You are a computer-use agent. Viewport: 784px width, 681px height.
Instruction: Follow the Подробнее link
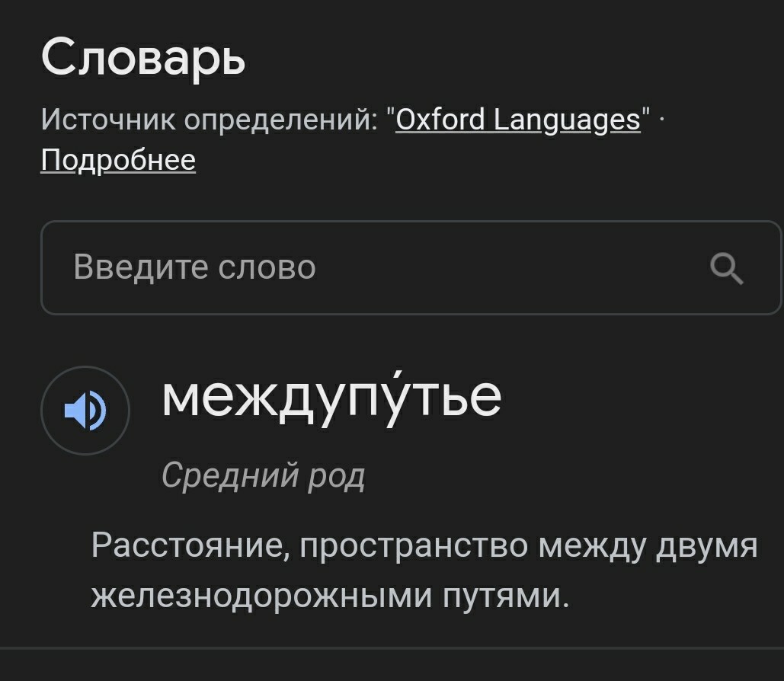tap(118, 161)
